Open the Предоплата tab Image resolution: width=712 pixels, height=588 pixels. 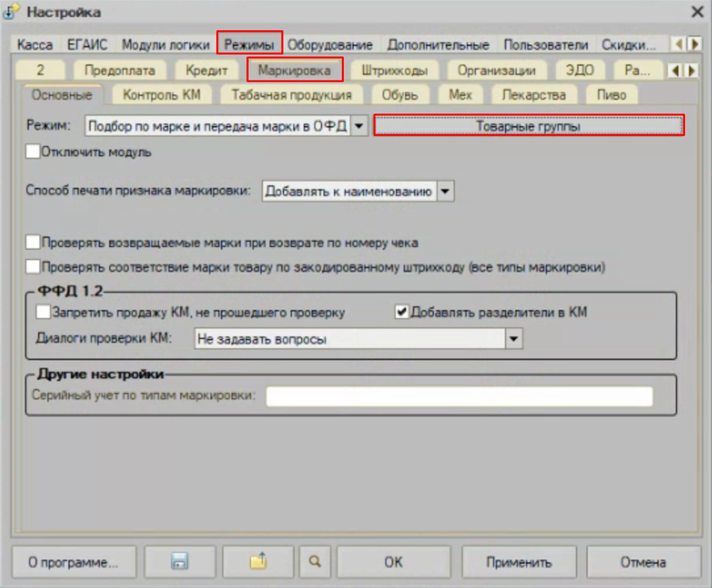click(x=120, y=70)
